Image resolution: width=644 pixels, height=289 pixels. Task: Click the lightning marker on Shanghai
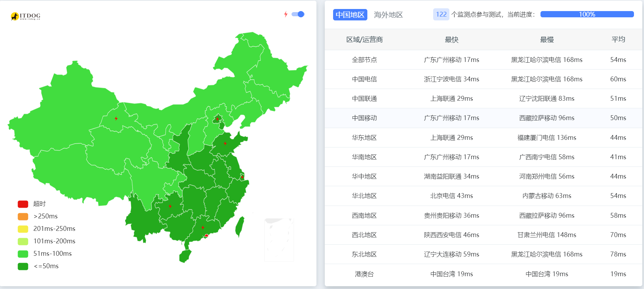pos(242,177)
